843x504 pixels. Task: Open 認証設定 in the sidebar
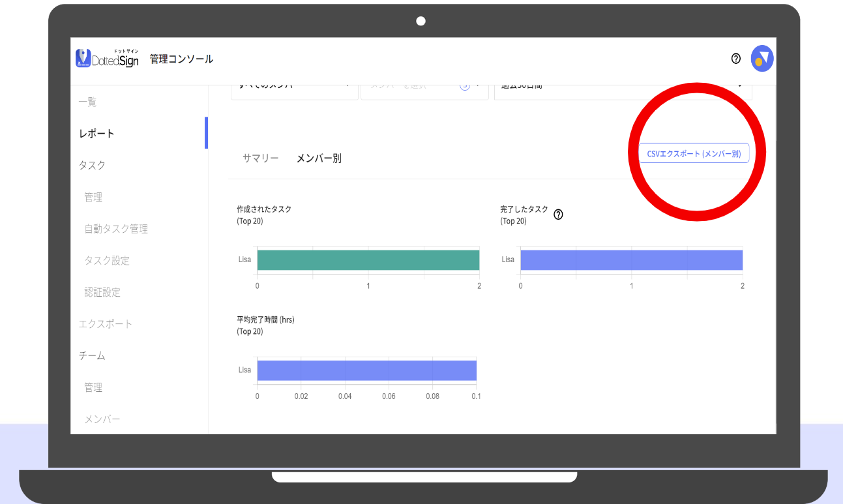coord(102,292)
